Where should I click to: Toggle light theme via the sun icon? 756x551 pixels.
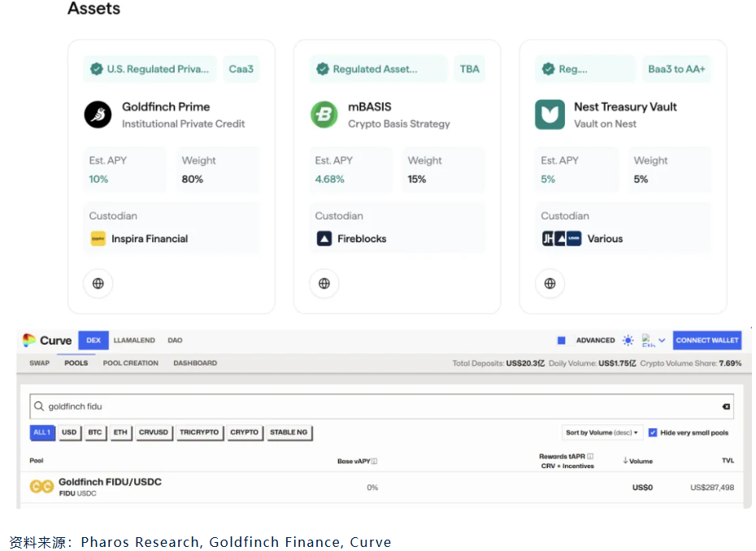point(628,341)
